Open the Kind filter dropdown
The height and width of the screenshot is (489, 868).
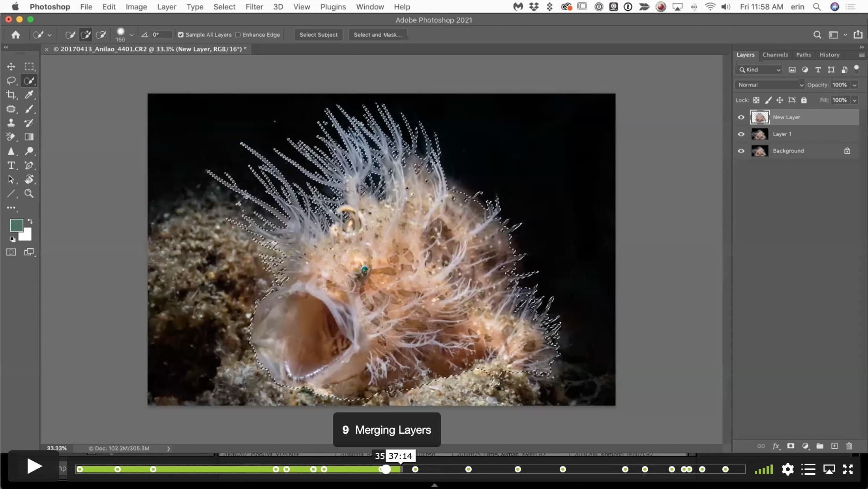coord(759,70)
